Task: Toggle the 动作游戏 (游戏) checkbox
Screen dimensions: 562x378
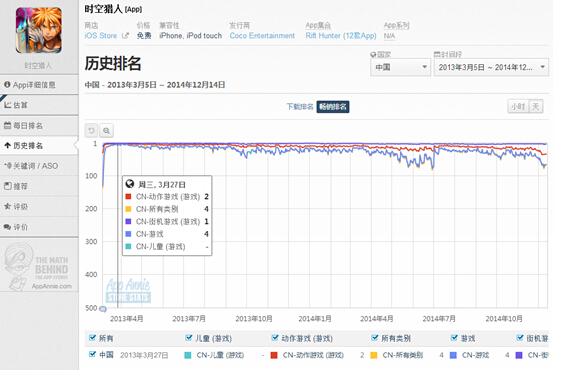Action: pyautogui.click(x=275, y=338)
